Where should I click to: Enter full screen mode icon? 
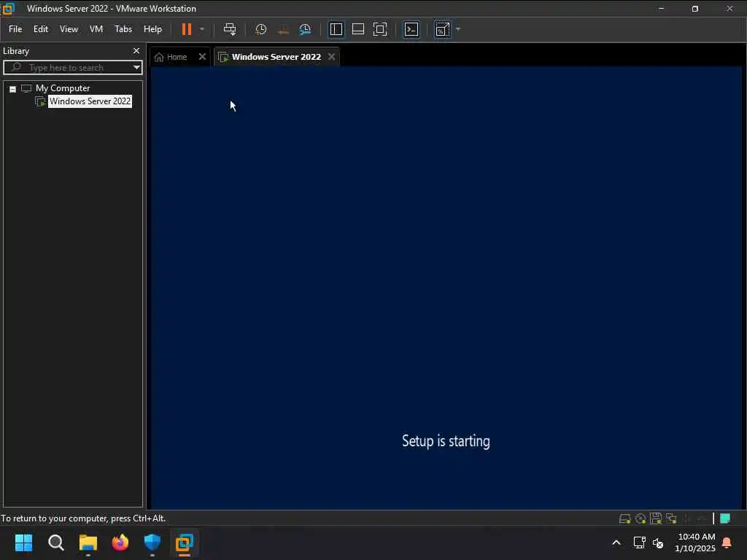[379, 29]
